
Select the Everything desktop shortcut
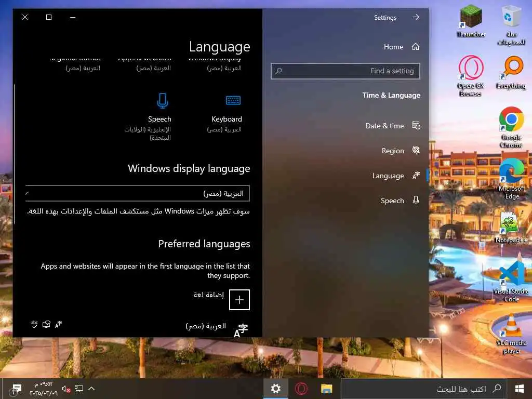tap(511, 73)
